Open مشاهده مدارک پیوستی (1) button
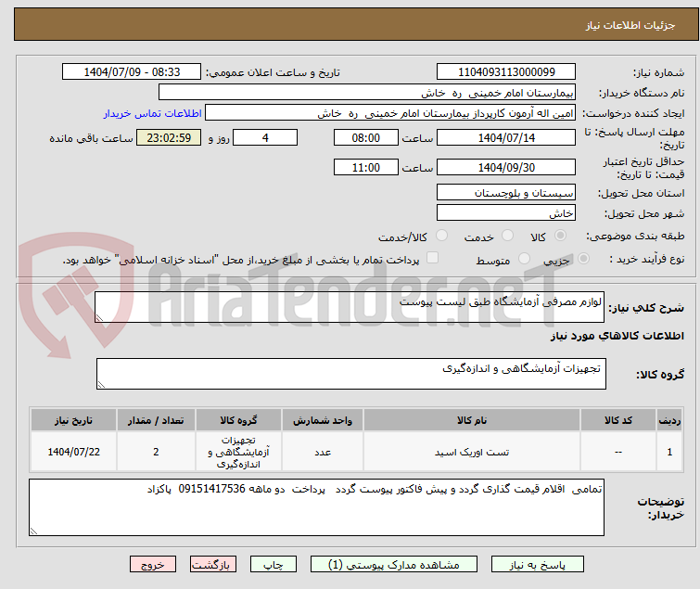Image resolution: width=700 pixels, height=589 pixels. (x=394, y=565)
